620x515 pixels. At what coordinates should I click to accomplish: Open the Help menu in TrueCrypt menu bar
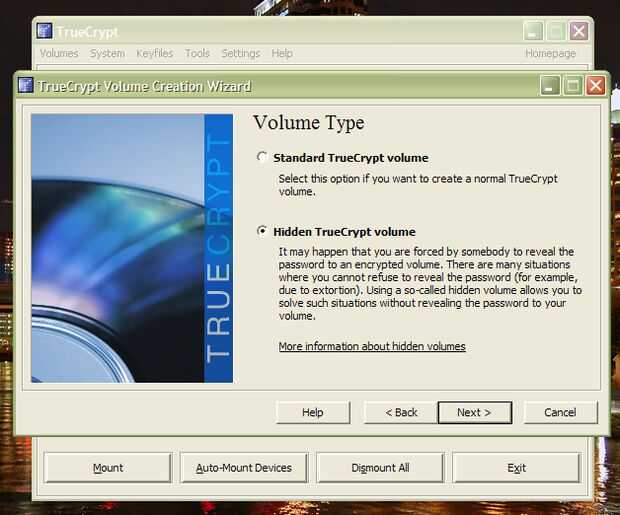coord(282,53)
